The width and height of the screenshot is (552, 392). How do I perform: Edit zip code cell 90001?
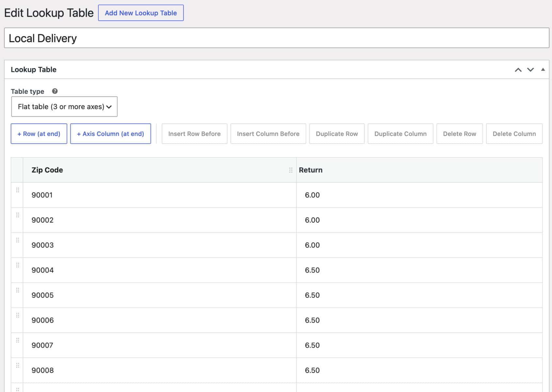(159, 195)
